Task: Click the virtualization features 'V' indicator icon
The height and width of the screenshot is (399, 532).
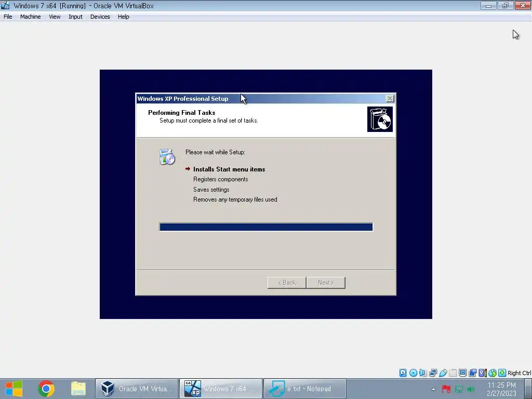Action: tap(482, 373)
